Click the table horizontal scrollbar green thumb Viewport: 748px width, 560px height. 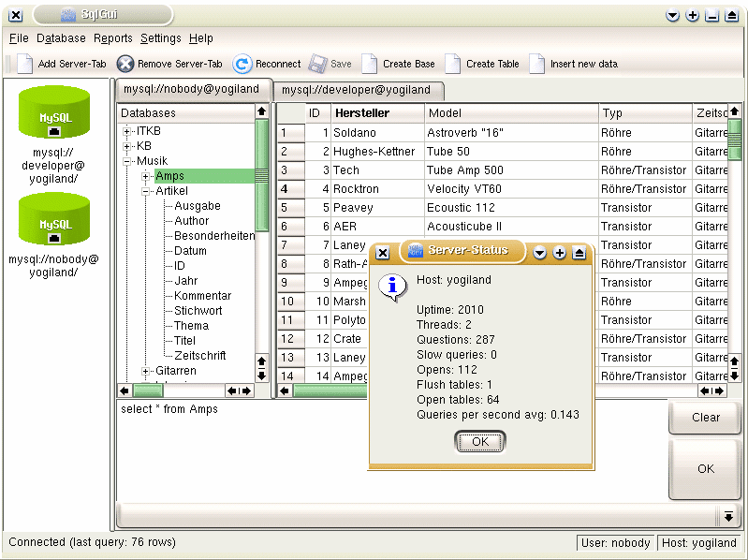(330, 391)
